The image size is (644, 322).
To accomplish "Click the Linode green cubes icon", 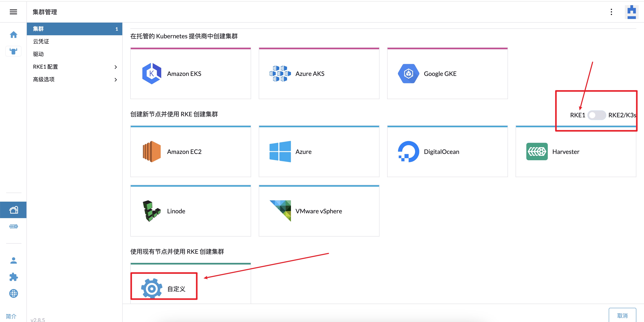I will point(151,211).
